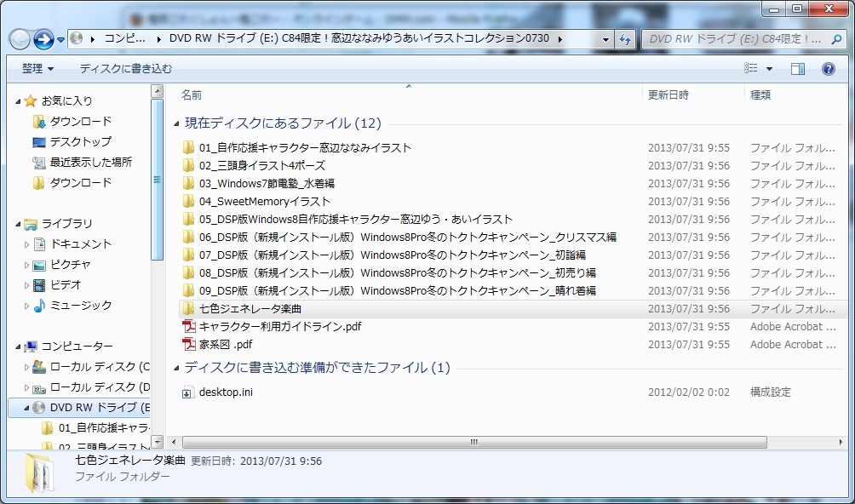Select 01_自作応援キャラ folder in tree
The height and width of the screenshot is (504, 855).
104,427
